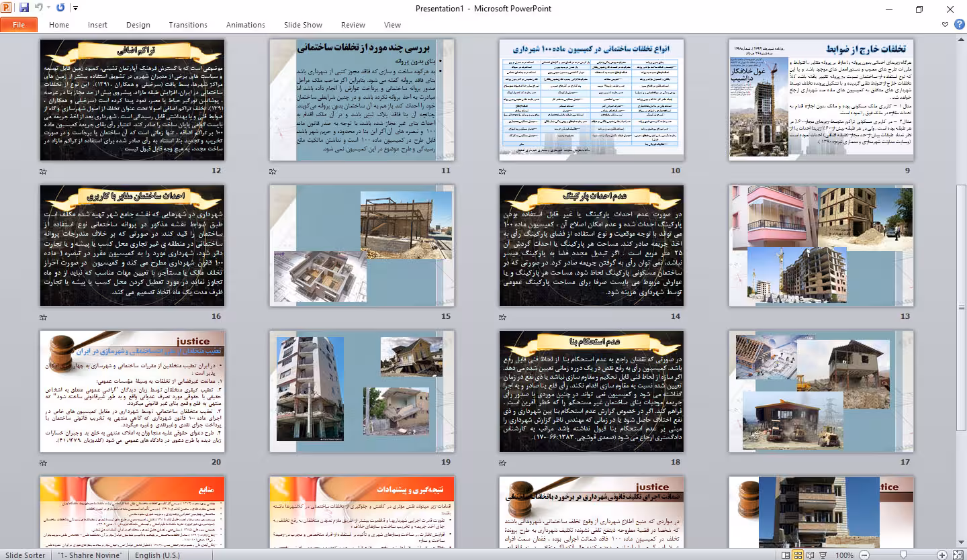Fit slides to current window
Viewport: 967px width, 560px height.
pos(957,555)
